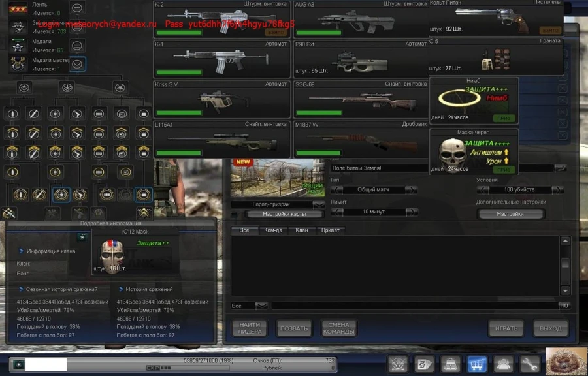Click the crossed-rifle icon at tree bottom left
The width and height of the screenshot is (588, 376).
(8, 213)
